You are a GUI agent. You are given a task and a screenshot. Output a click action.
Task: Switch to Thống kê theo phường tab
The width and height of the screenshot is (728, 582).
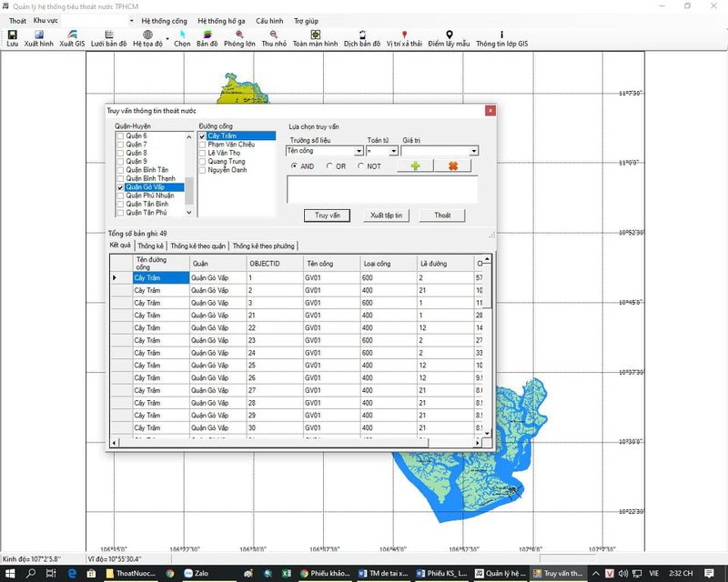tap(263, 246)
